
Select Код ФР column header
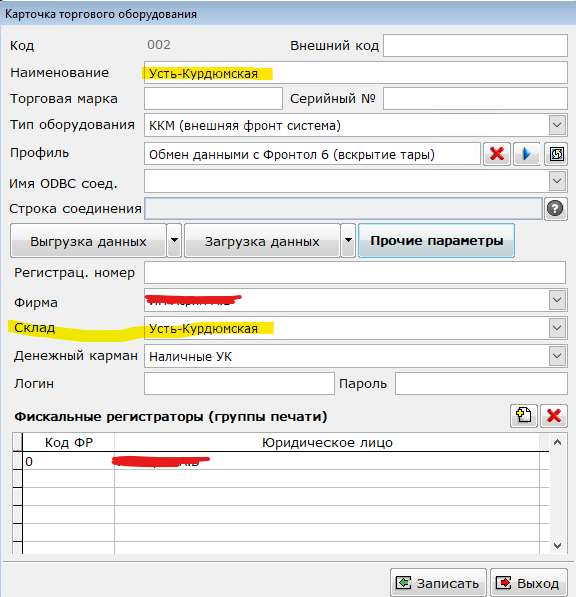pyautogui.click(x=69, y=442)
